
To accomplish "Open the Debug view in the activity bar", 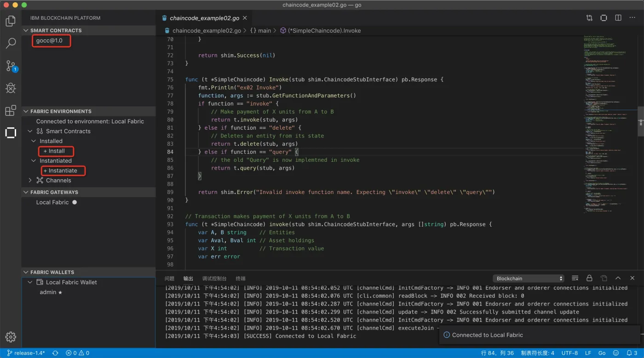I will coord(11,88).
